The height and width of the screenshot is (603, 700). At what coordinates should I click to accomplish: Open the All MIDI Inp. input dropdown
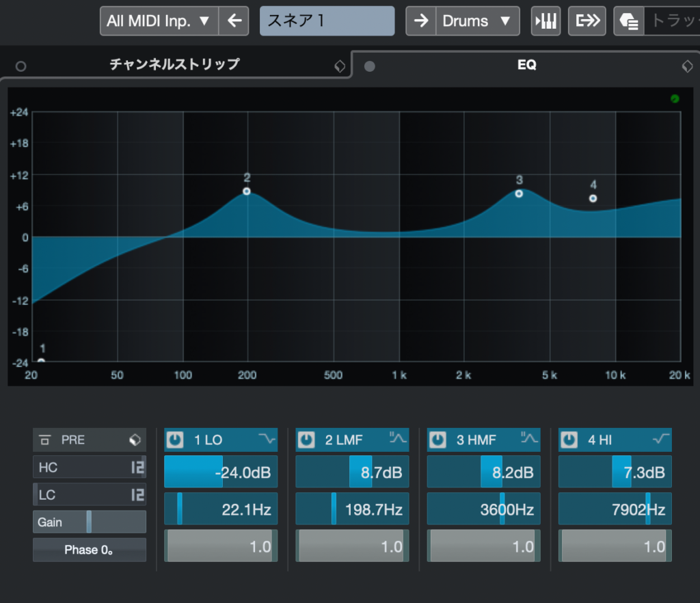tap(159, 21)
